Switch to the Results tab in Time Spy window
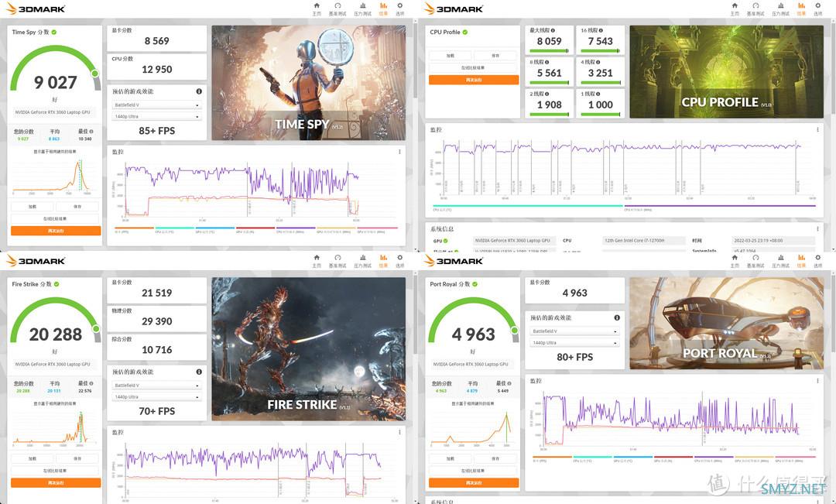 tap(383, 9)
